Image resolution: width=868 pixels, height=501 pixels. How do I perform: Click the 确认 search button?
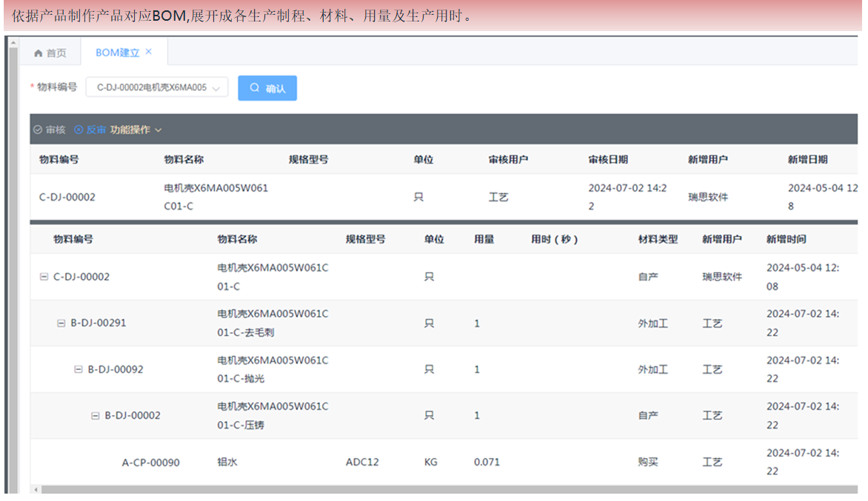(267, 88)
